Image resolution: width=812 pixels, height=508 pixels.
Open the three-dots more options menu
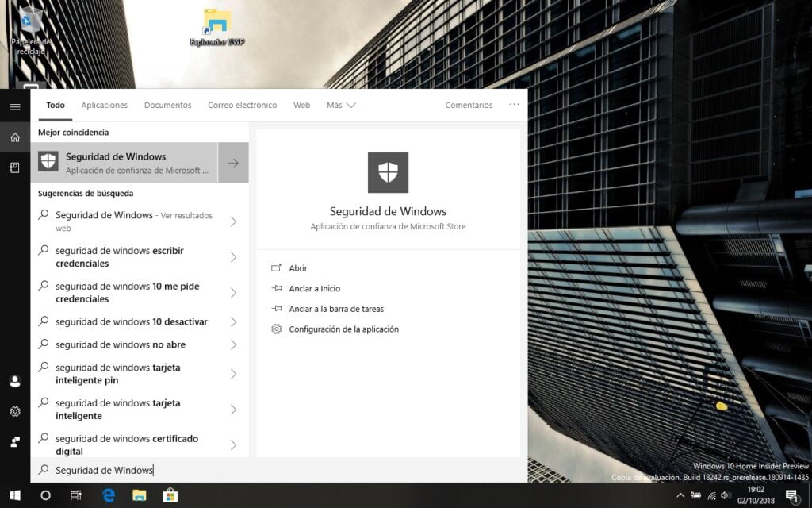[x=514, y=105]
